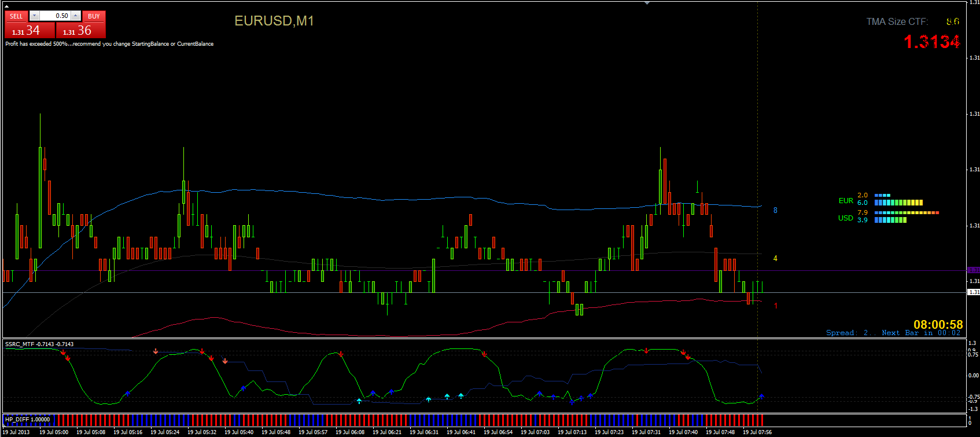980x437 pixels.
Task: Decrease trade volume with the down arrow
Action: pos(34,16)
